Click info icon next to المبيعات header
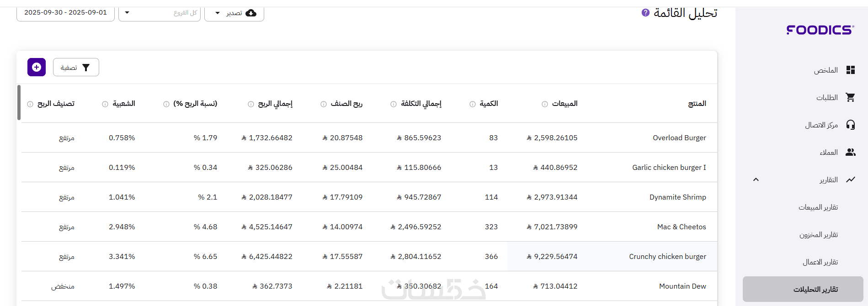 [545, 104]
